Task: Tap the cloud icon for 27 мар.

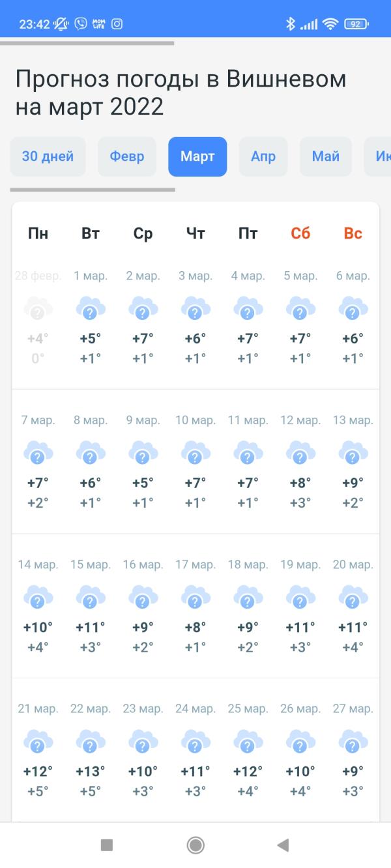Action: [353, 741]
